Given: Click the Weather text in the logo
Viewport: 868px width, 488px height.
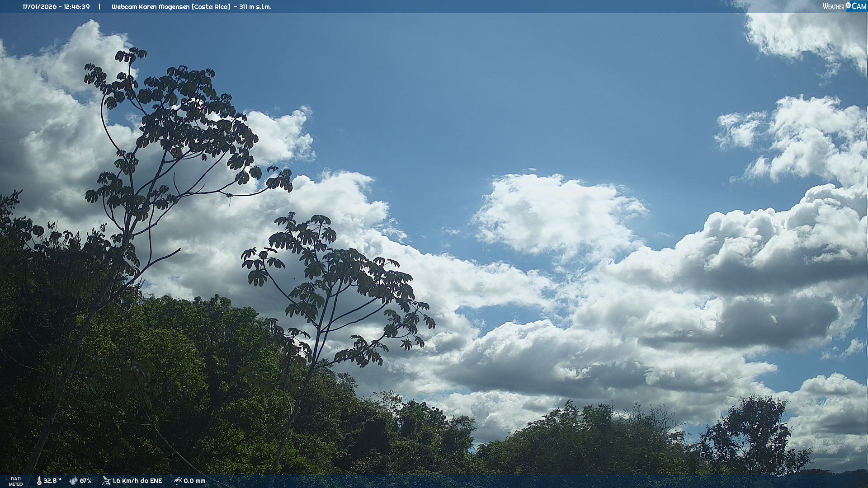Looking at the screenshot, I should (833, 6).
